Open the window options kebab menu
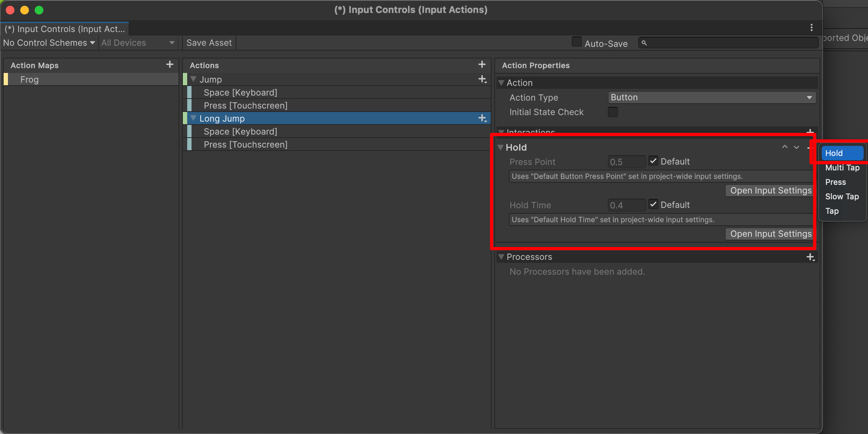Viewport: 868px width, 434px height. click(811, 28)
